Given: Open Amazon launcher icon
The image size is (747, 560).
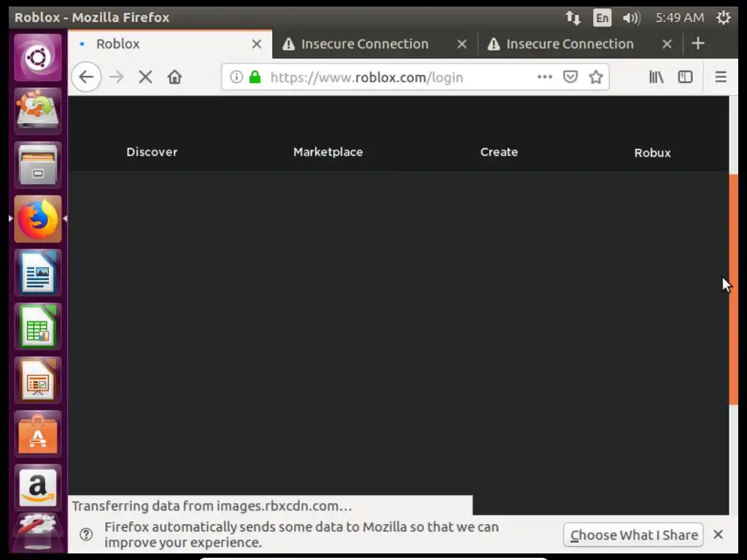Looking at the screenshot, I should coord(38,488).
